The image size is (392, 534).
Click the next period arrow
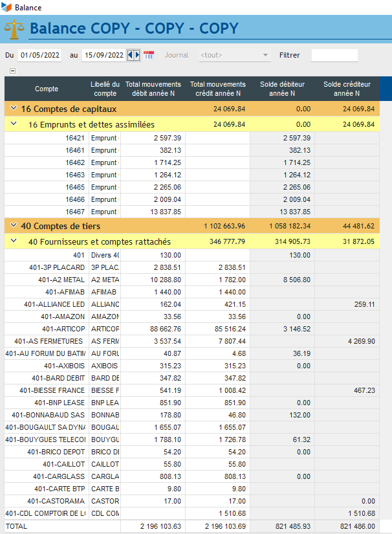click(136, 55)
